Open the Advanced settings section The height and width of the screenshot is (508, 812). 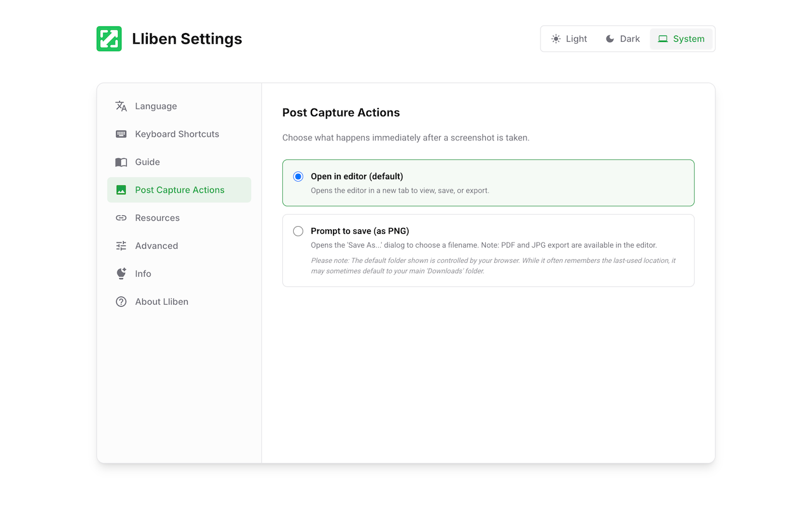tap(157, 246)
